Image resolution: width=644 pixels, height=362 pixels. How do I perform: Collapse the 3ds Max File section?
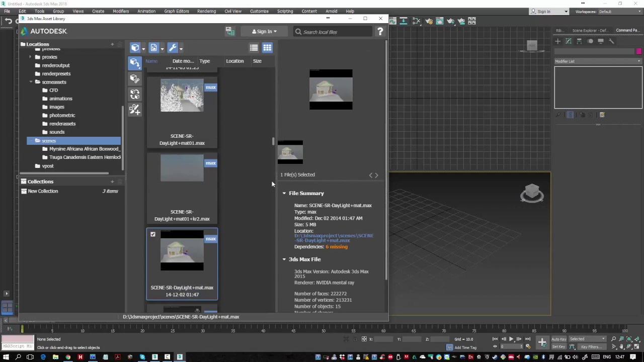(284, 259)
